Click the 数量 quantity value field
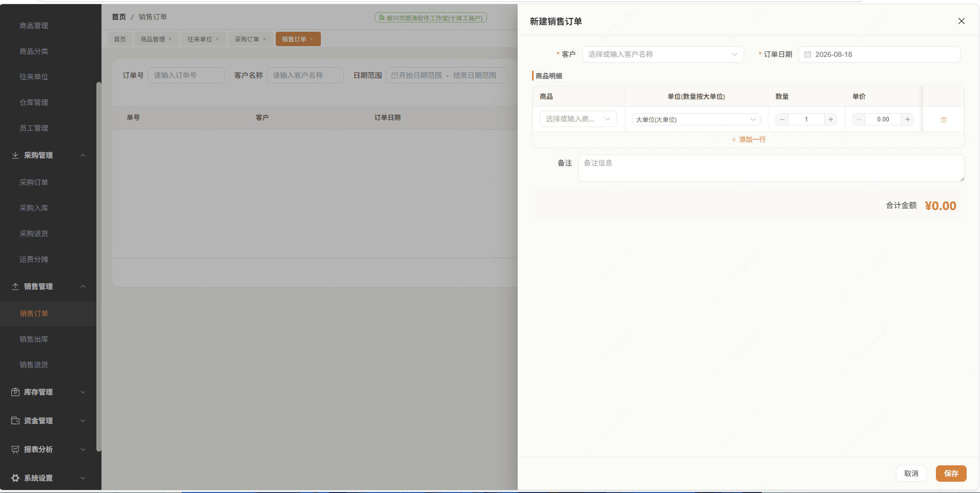 [x=806, y=119]
